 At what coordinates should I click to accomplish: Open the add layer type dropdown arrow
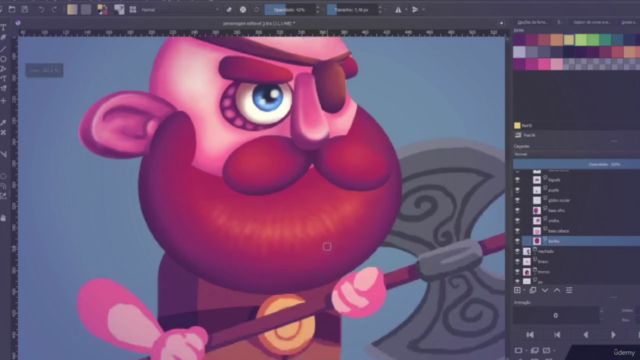[x=524, y=290]
